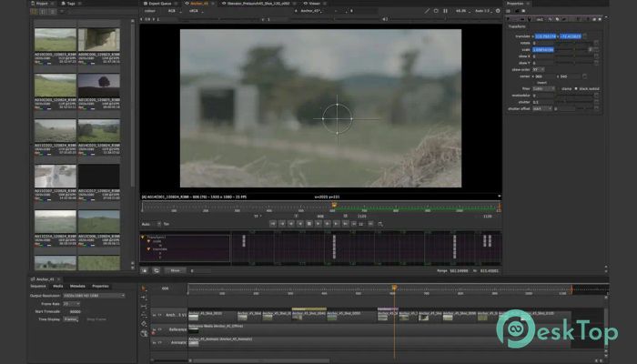Open the RGB channel dropdown in viewer
Image resolution: width=637 pixels, height=364 pixels.
point(174,11)
